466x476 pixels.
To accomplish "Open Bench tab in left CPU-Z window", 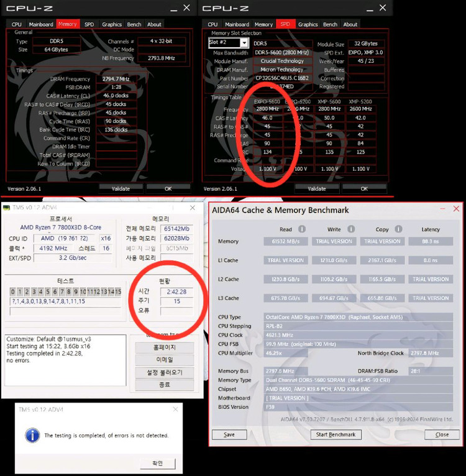I will tap(134, 24).
